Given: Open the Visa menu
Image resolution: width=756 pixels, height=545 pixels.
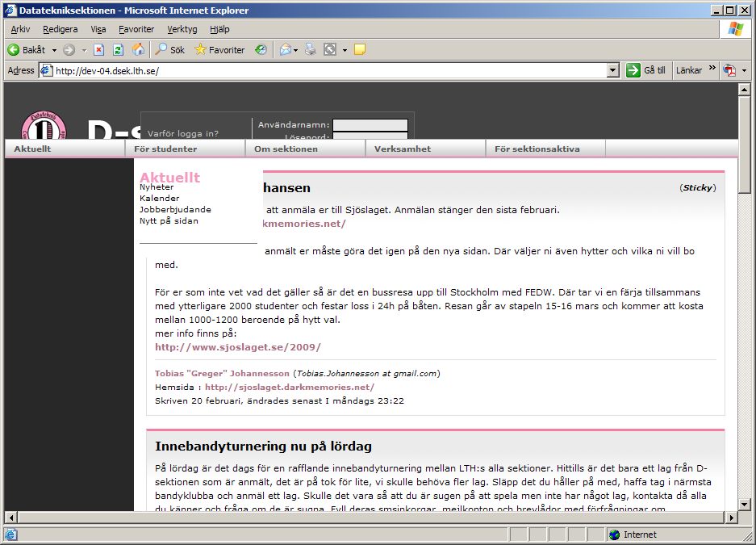Looking at the screenshot, I should (98, 29).
